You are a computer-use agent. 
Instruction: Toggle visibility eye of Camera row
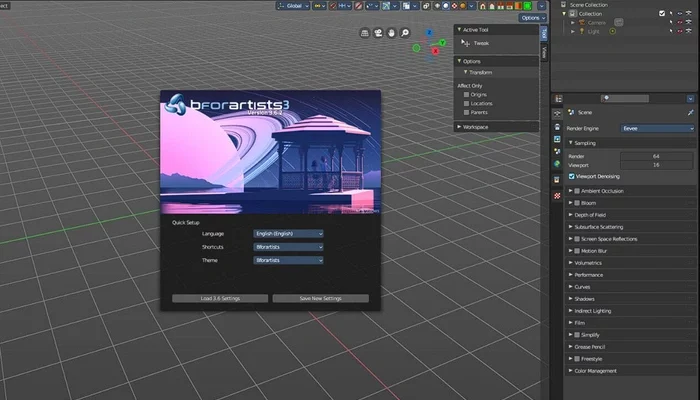coord(680,22)
